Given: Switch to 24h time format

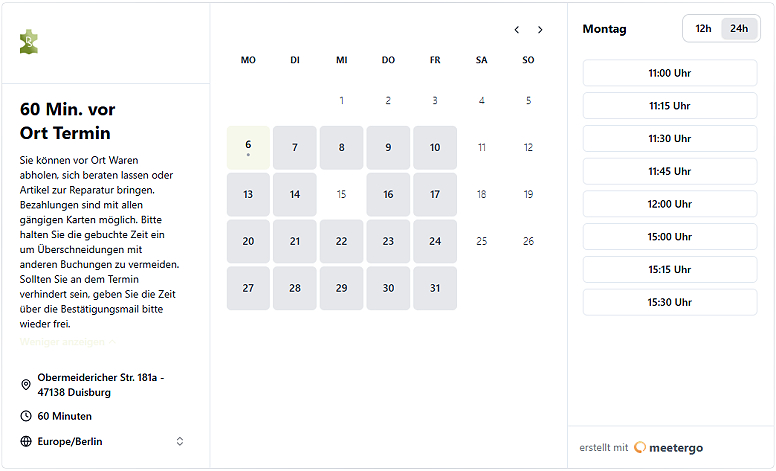Looking at the screenshot, I should tap(739, 29).
